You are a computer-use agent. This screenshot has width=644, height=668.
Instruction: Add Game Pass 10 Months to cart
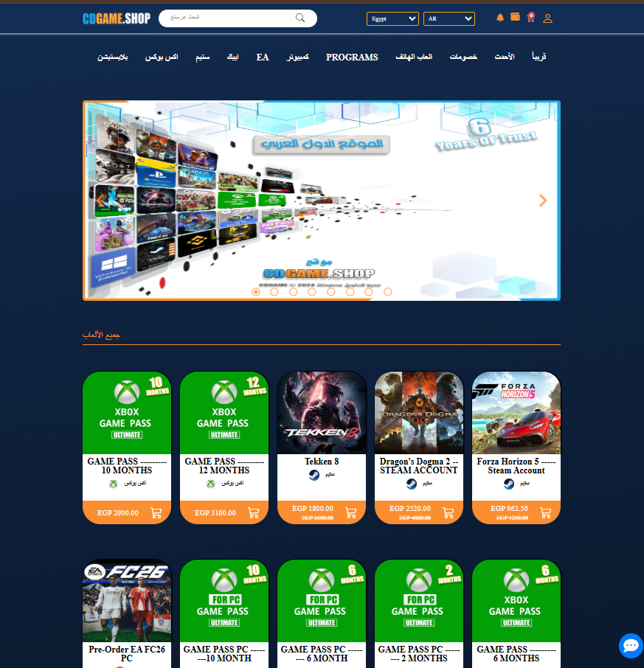click(x=156, y=512)
